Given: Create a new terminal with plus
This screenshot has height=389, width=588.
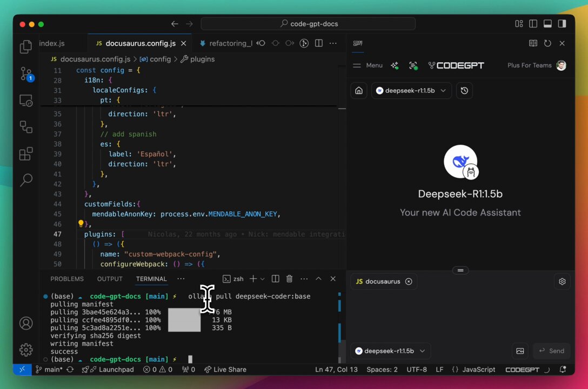Looking at the screenshot, I should tap(253, 279).
